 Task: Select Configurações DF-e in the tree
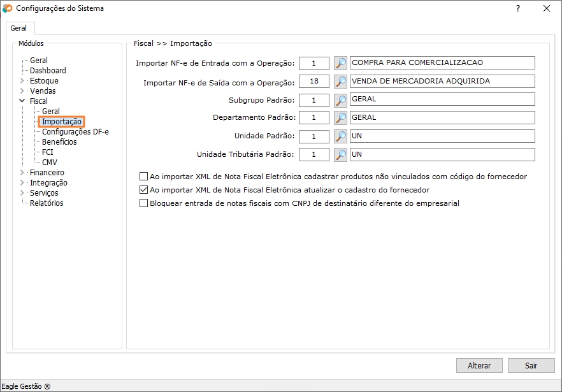[x=75, y=132]
